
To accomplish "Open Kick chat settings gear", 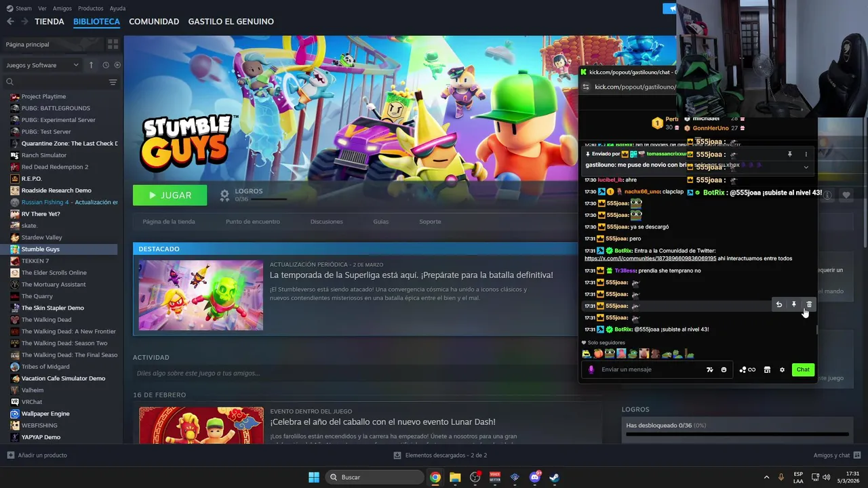I will click(782, 370).
